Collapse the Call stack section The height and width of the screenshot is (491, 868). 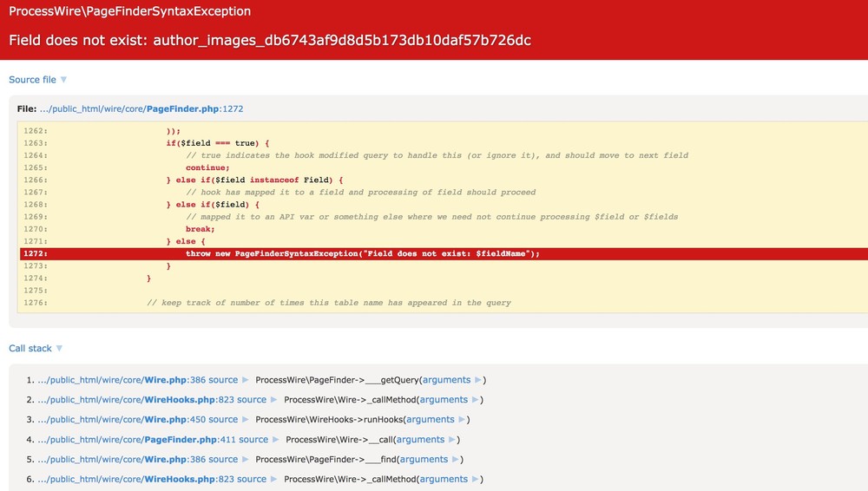30,349
